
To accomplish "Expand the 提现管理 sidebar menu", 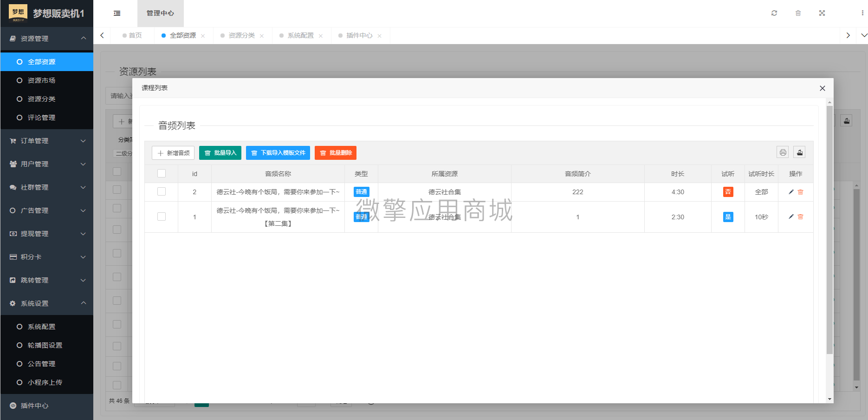I will point(46,234).
